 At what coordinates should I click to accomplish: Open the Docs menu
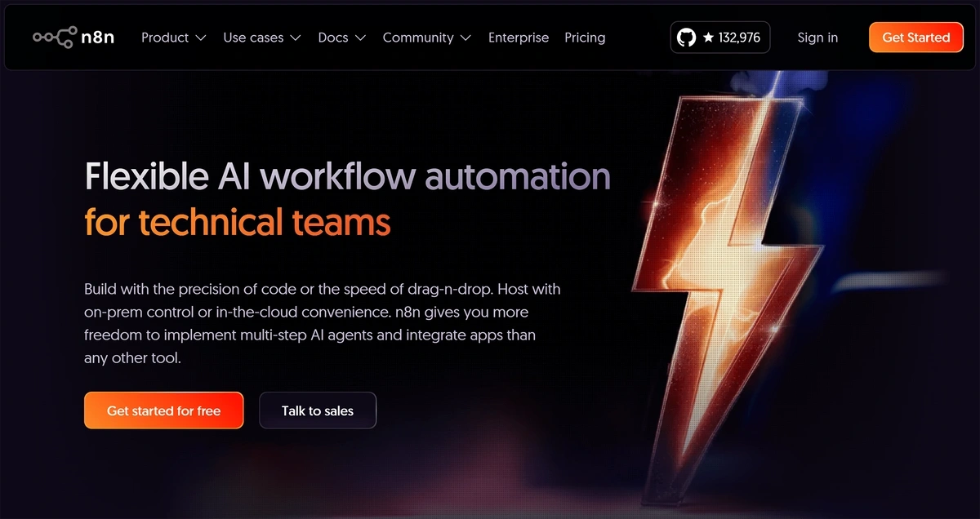tap(342, 38)
